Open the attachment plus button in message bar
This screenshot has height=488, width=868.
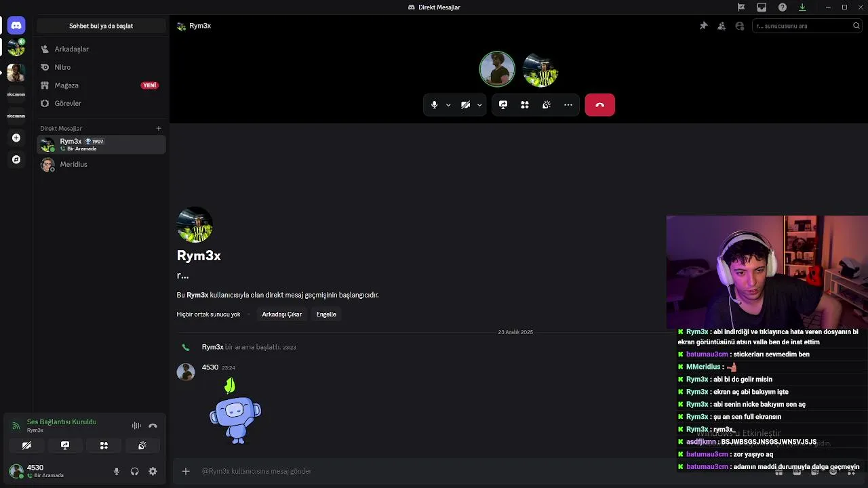click(x=186, y=471)
